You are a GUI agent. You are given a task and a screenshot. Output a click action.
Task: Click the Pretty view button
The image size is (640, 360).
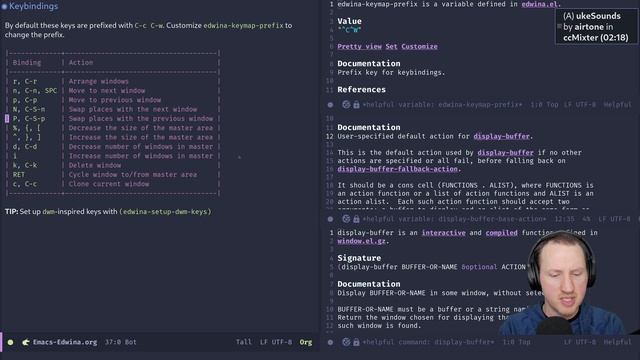tap(359, 47)
